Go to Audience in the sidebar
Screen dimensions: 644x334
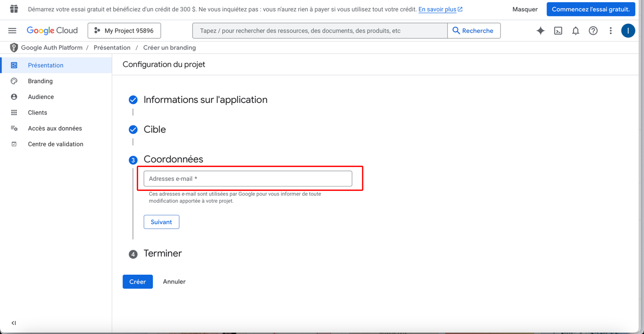point(41,97)
